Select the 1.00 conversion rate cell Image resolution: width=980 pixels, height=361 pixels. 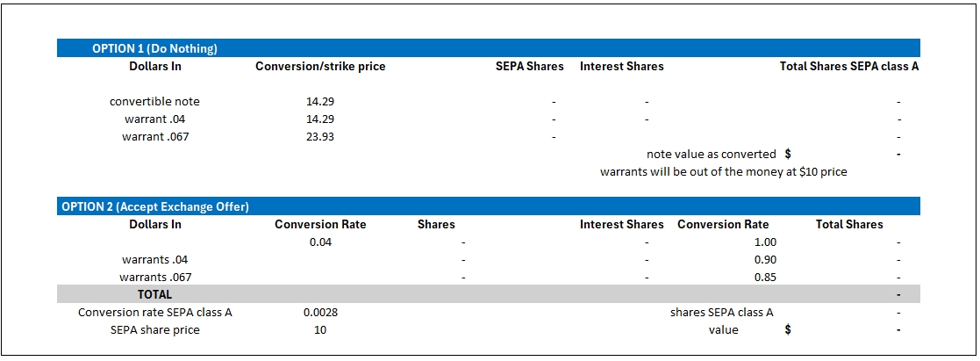(765, 242)
